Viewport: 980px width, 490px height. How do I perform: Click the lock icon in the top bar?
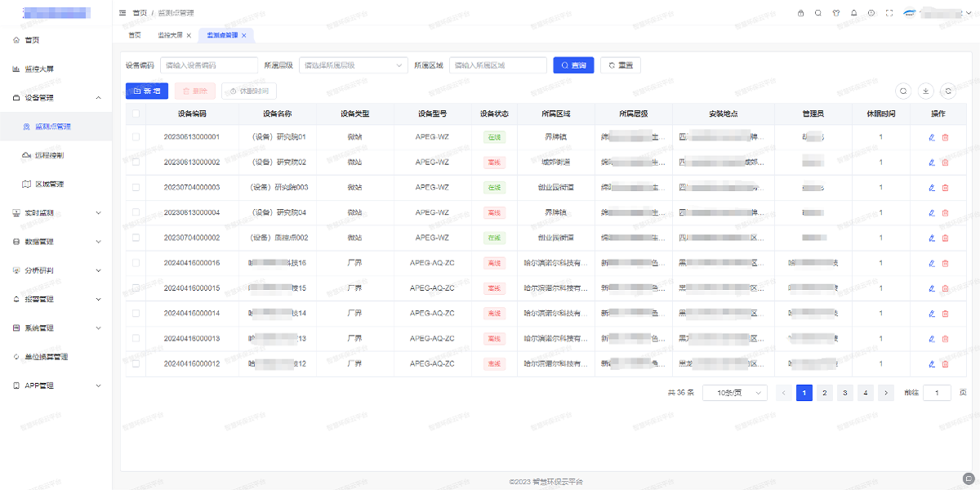coord(800,12)
